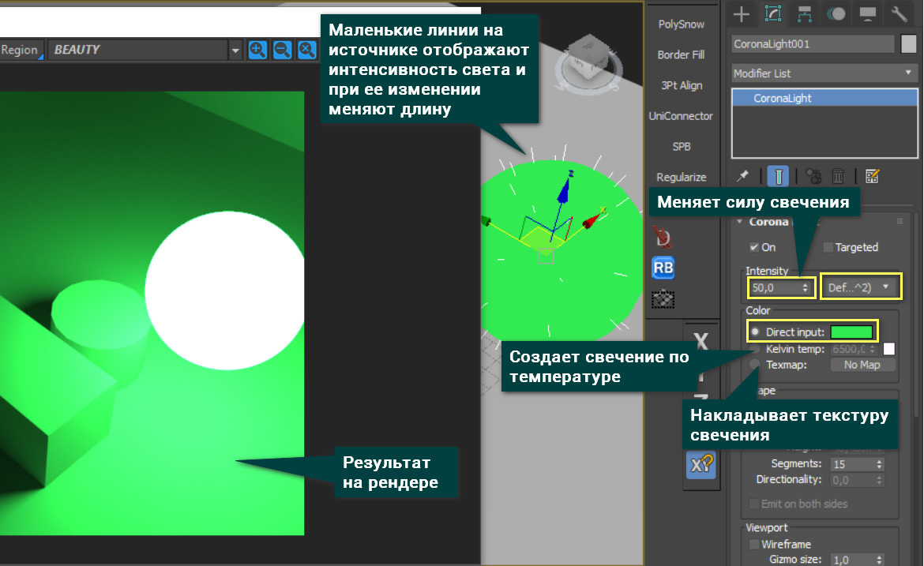Open the Motion tab icon
The height and width of the screenshot is (566, 924).
pyautogui.click(x=836, y=13)
